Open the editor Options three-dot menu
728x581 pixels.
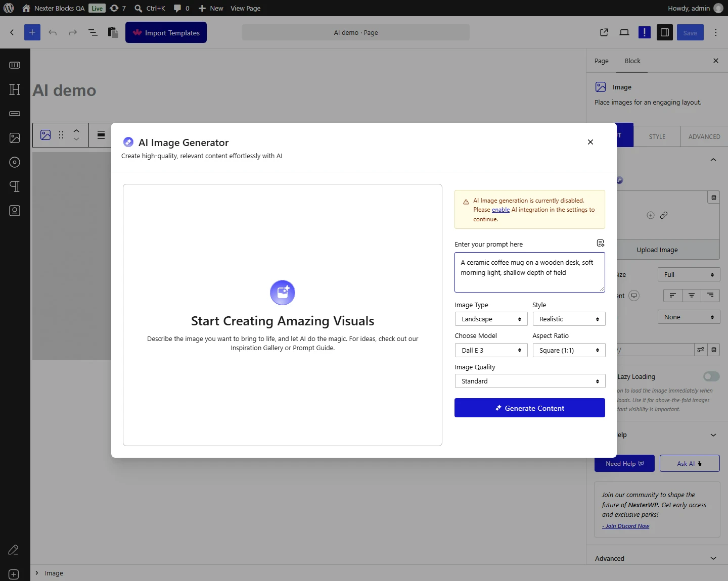click(x=716, y=32)
